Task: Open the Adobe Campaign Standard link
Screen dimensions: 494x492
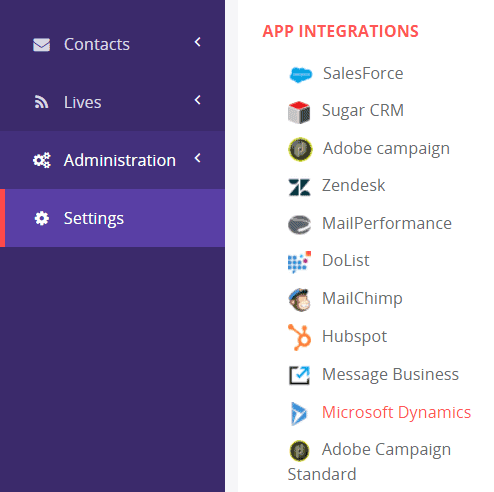Action: (x=369, y=462)
